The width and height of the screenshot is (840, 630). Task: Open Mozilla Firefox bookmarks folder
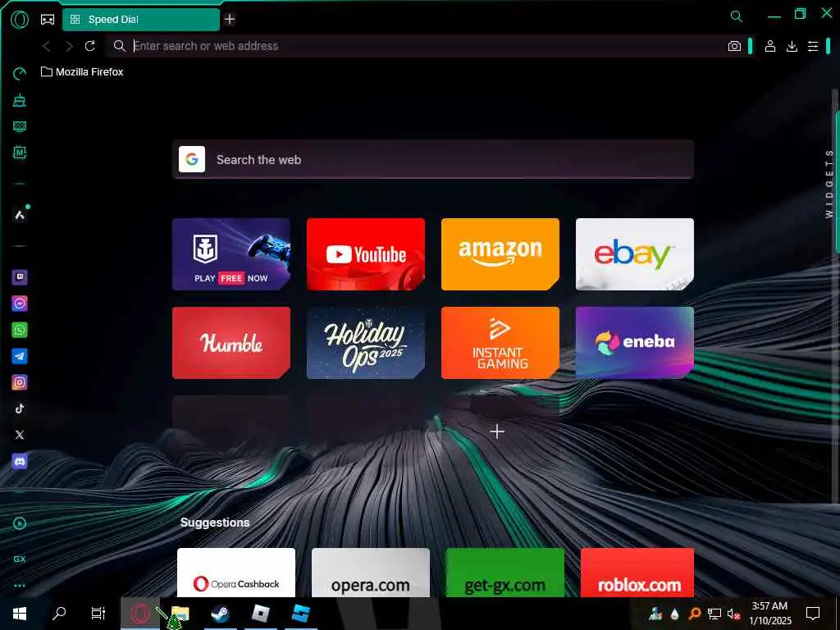coord(82,72)
